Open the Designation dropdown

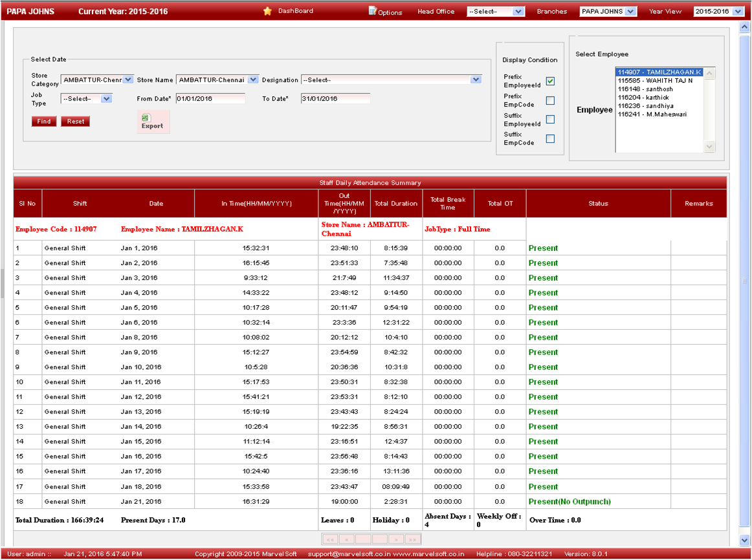pyautogui.click(x=476, y=80)
